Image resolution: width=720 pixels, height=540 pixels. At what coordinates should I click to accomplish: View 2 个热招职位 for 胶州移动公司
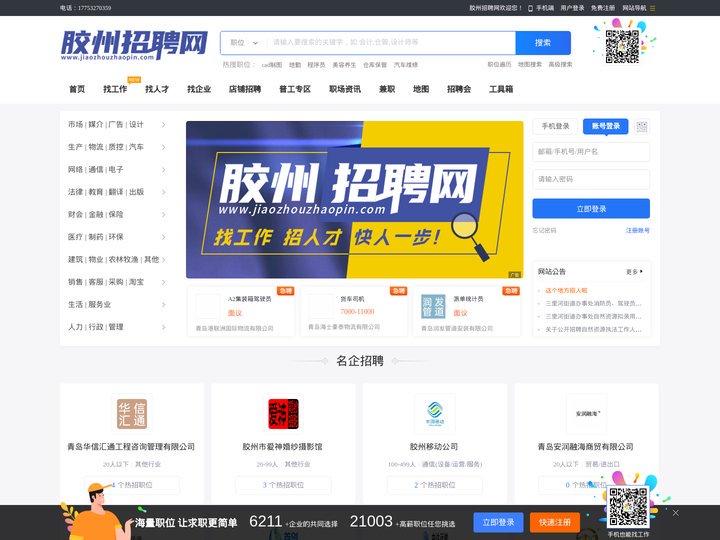coord(435,485)
